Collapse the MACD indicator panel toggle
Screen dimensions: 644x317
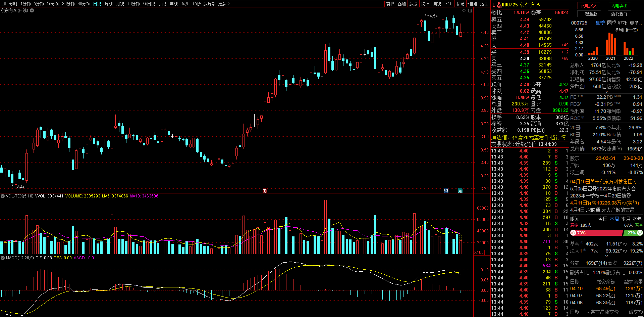[3, 258]
